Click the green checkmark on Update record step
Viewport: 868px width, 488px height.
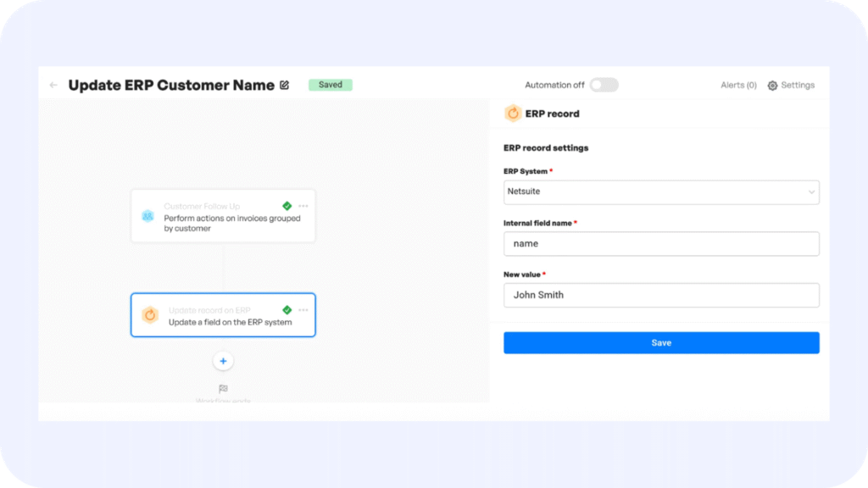(x=287, y=310)
